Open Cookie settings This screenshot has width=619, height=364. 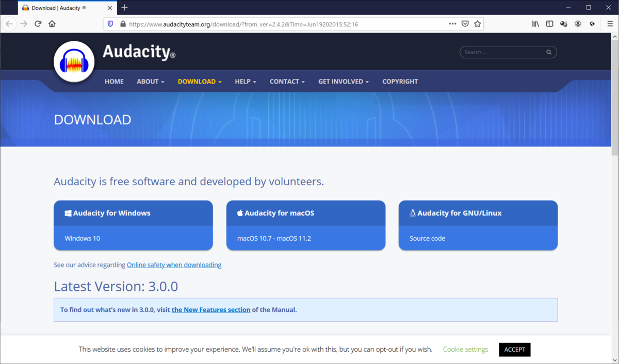(465, 349)
